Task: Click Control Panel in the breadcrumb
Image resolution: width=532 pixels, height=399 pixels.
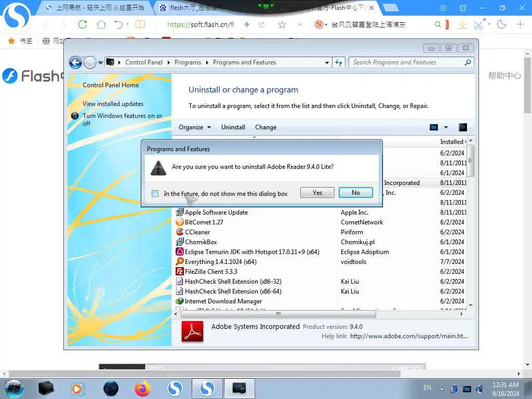Action: 144,62
